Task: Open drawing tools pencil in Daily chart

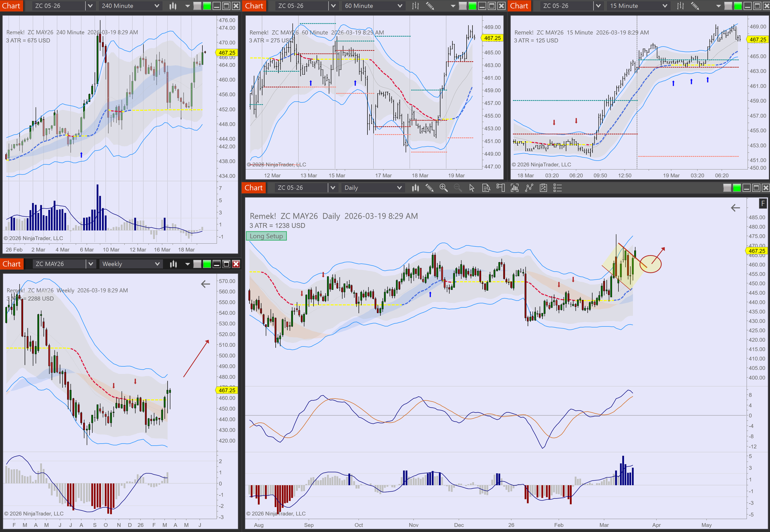Action: point(429,188)
